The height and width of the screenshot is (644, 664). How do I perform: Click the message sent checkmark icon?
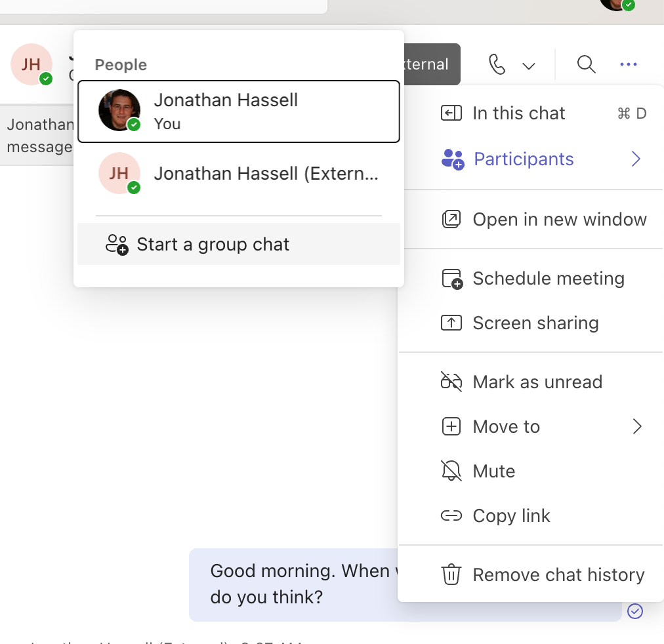coord(634,611)
